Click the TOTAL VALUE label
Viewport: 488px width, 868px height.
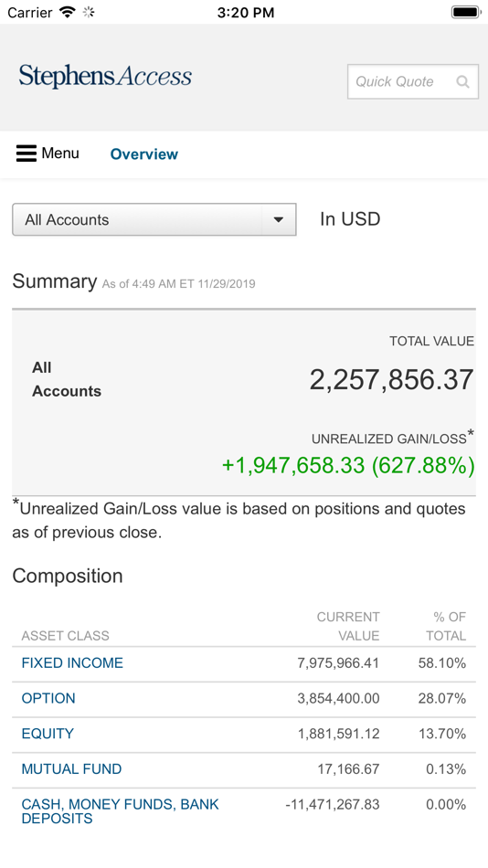point(431,342)
